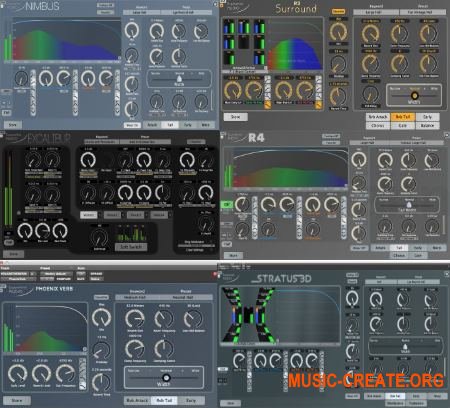450x408 pixels.
Task: Click the Reverb Size knob in Nimbus
Action: click(x=156, y=32)
